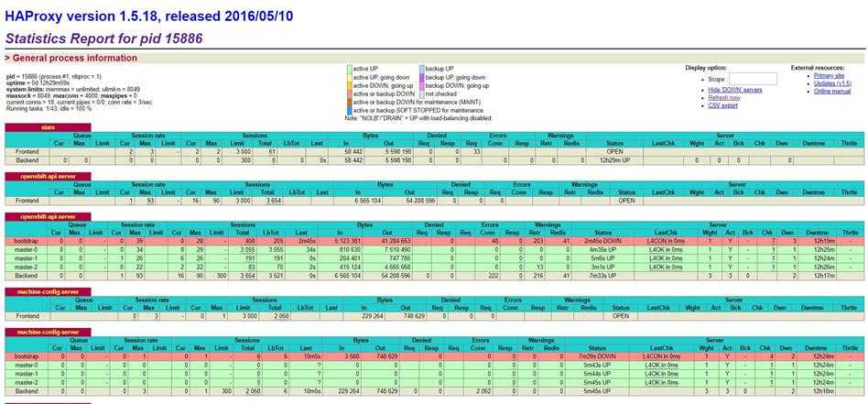Viewport: 868px width, 404px height.
Task: Click the 'Display option:' label
Action: tap(706, 68)
